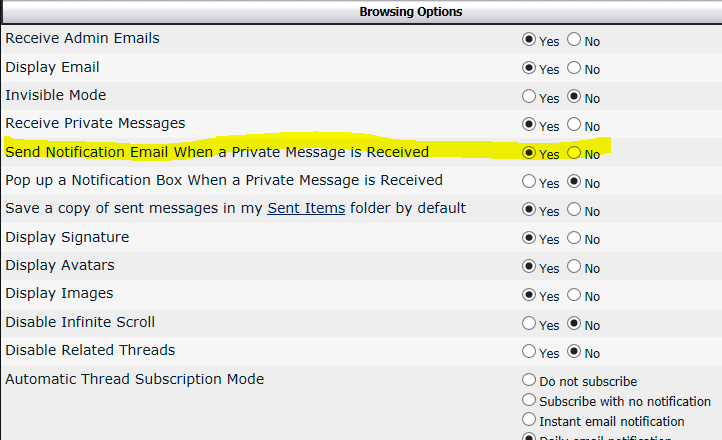The height and width of the screenshot is (440, 722).
Task: Select No for Display Email
Action: pyautogui.click(x=574, y=69)
